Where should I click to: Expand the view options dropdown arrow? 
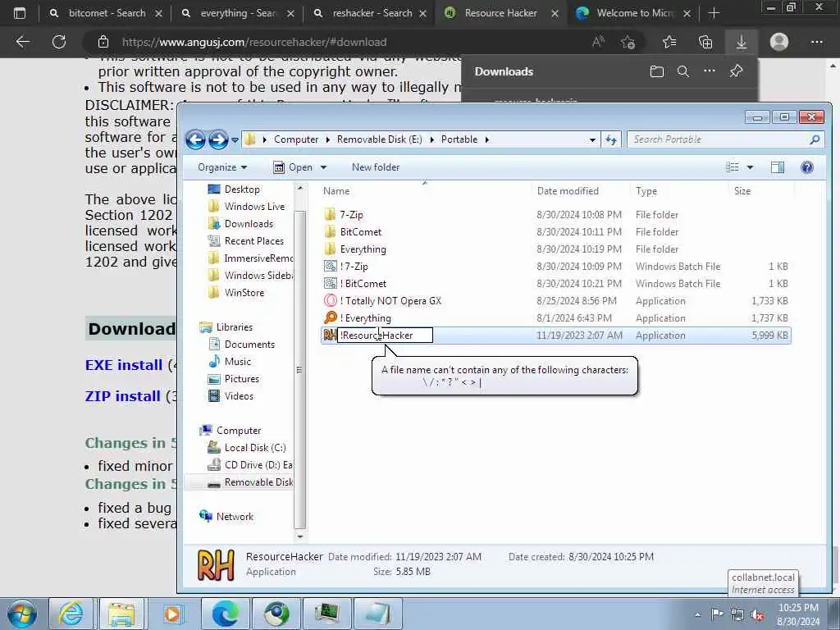tap(750, 167)
